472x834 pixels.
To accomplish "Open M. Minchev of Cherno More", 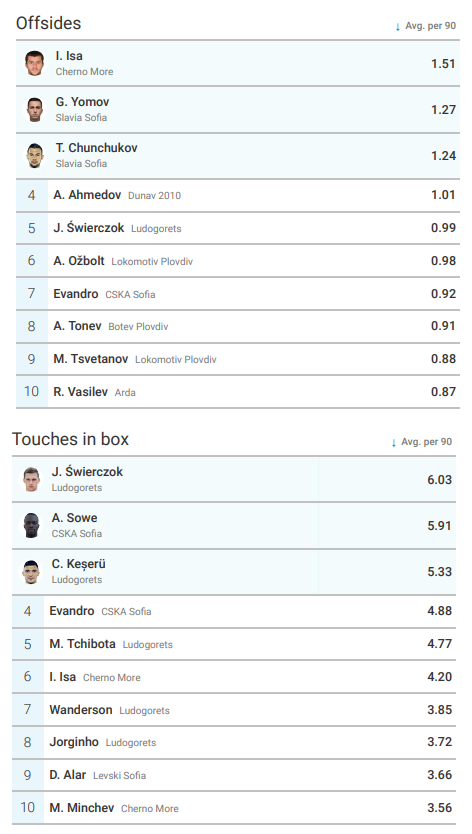I will (x=81, y=808).
